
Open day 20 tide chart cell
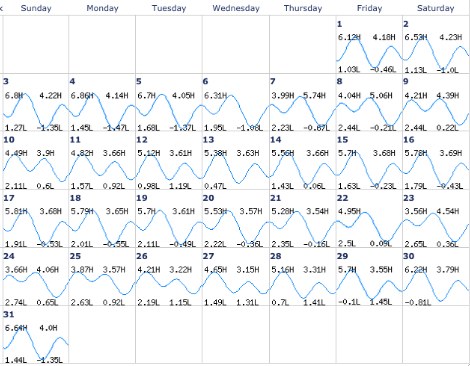(x=236, y=219)
